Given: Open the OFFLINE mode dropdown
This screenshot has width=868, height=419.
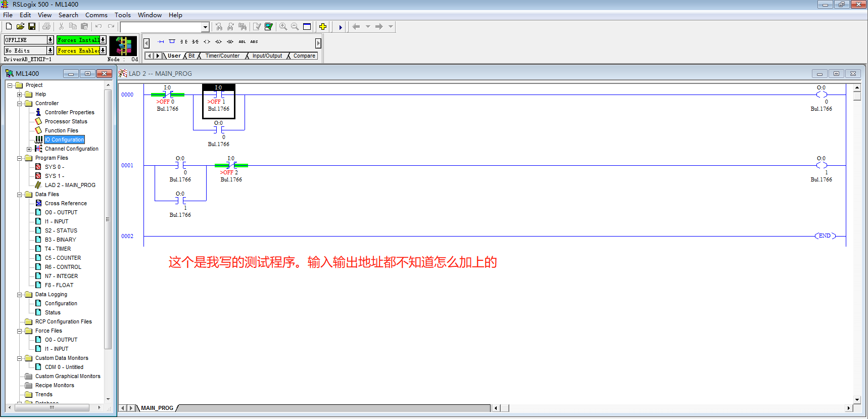Looking at the screenshot, I should [50, 40].
